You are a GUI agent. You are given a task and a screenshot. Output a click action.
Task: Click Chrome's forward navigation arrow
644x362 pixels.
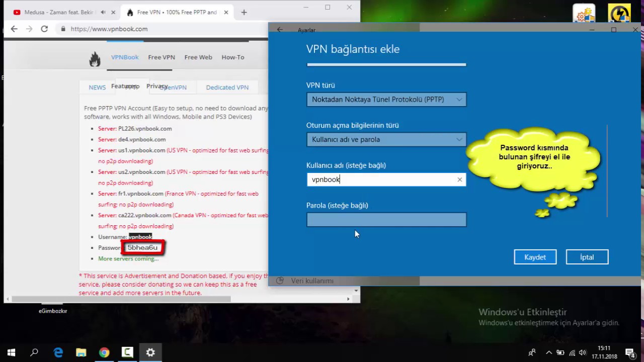click(29, 29)
